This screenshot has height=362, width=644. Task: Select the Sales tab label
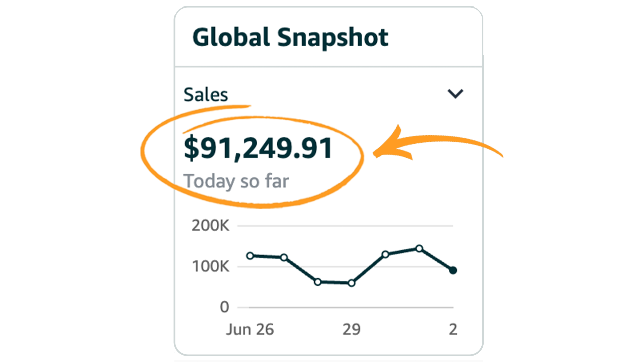point(206,94)
